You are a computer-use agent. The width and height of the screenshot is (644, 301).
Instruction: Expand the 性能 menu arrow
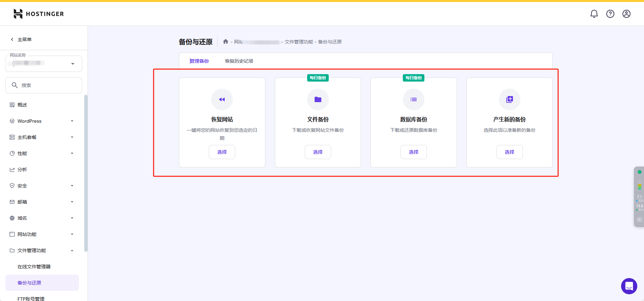click(x=72, y=153)
